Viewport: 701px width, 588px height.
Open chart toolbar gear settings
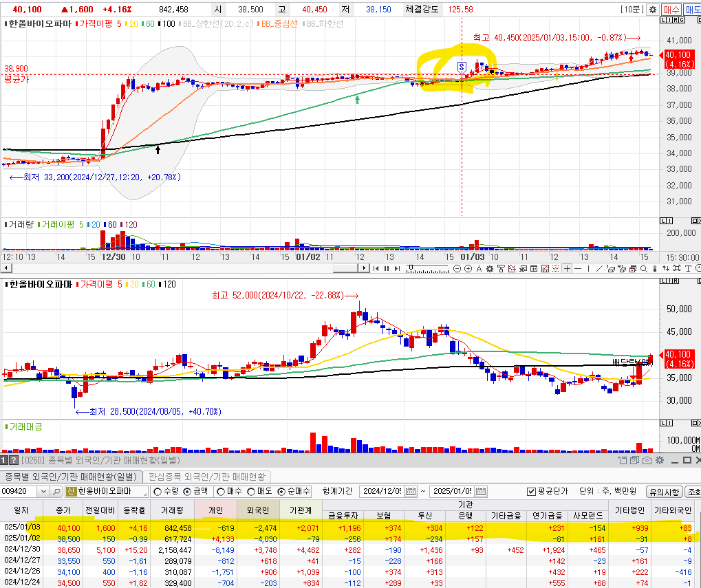point(490,268)
